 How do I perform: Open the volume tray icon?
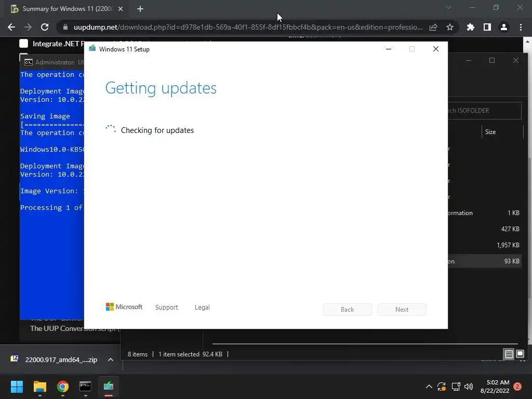coord(469,387)
